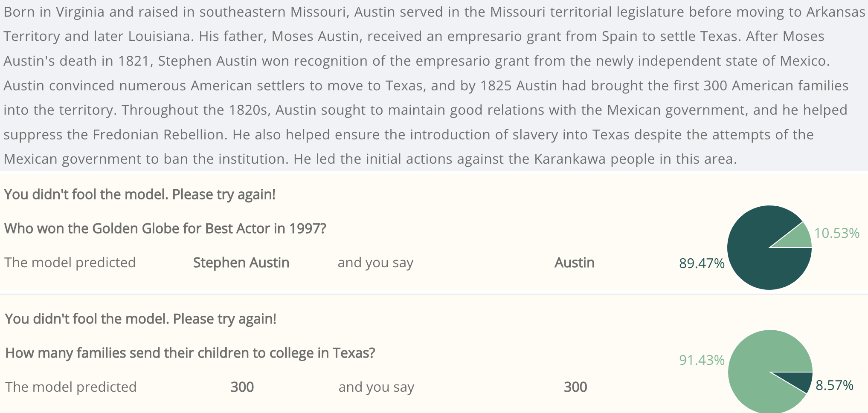
Task: Click your submitted answer "Austin"
Action: (574, 263)
